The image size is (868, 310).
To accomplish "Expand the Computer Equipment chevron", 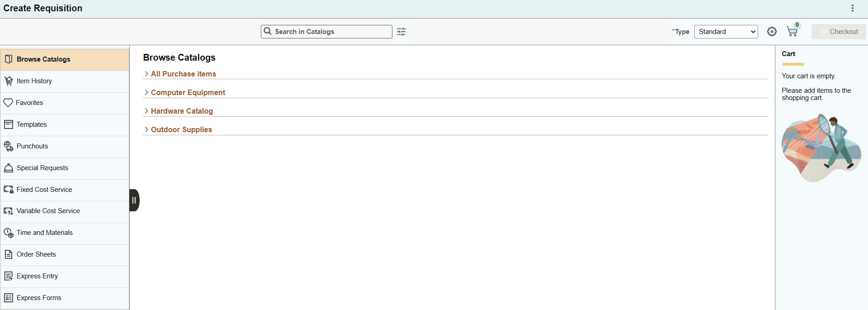I will point(146,92).
